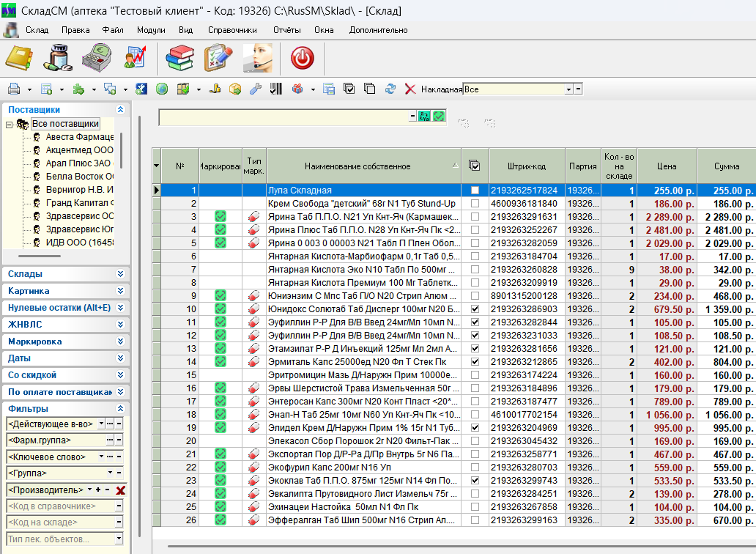Open the support operator headset icon

tap(258, 58)
